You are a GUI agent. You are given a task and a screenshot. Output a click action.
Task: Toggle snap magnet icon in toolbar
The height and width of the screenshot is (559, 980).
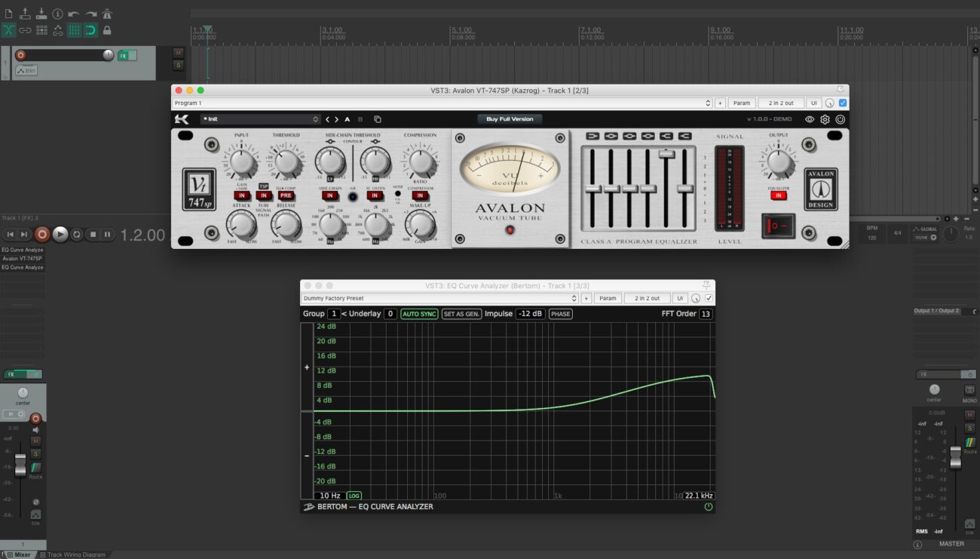pyautogui.click(x=90, y=30)
